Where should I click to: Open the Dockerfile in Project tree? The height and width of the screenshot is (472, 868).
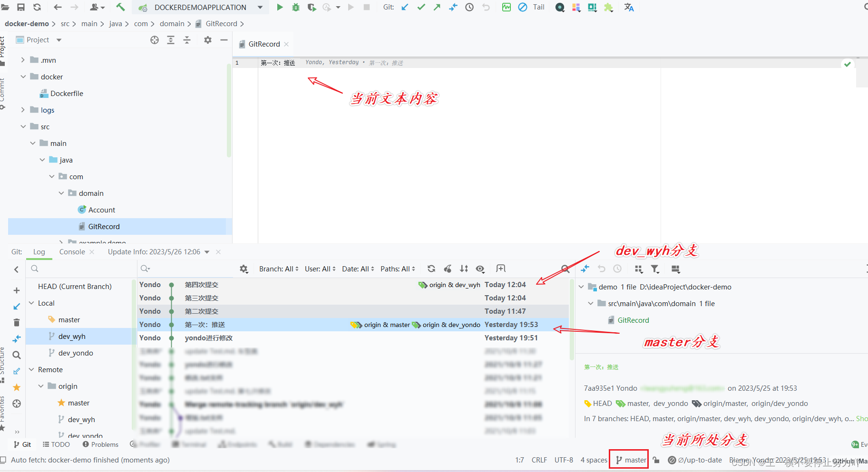[66, 93]
